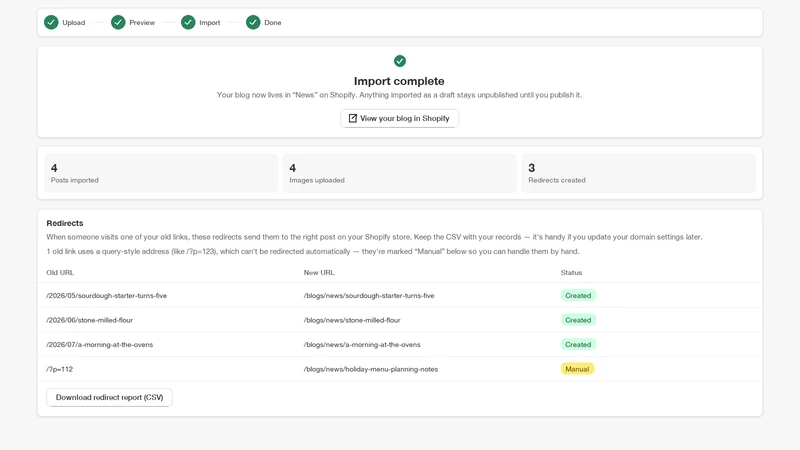
Task: Click the Redirects section heading
Action: (x=65, y=223)
